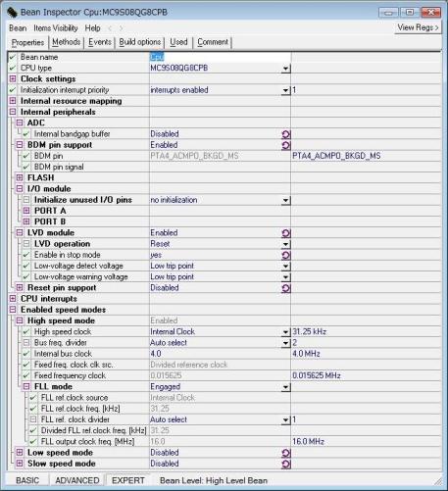
Task: Switch to Build options tab
Action: coord(140,42)
